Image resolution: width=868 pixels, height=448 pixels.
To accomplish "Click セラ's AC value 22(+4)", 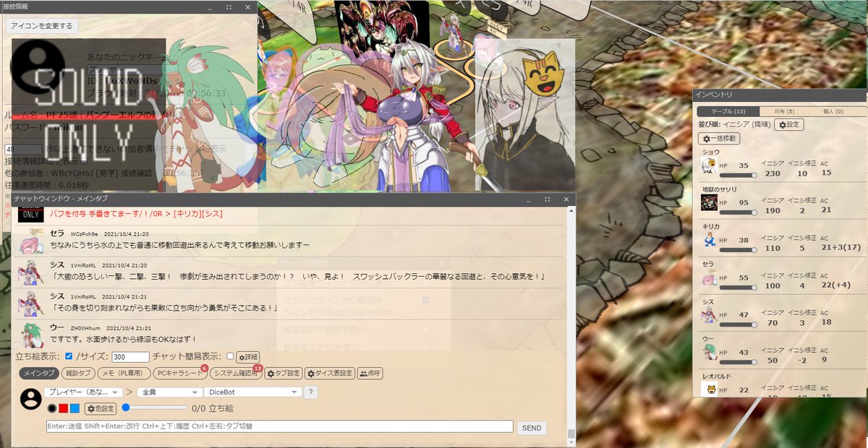I will click(835, 285).
